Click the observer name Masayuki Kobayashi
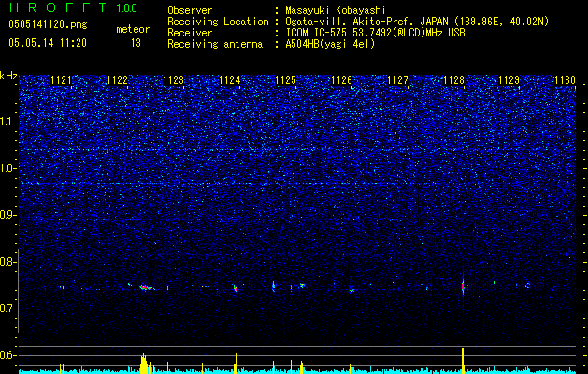 pyautogui.click(x=336, y=10)
